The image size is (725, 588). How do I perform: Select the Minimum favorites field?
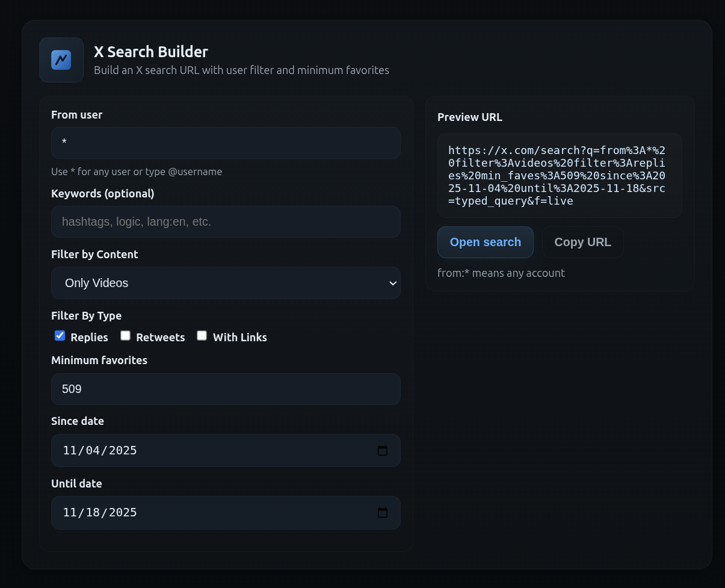[x=226, y=389]
